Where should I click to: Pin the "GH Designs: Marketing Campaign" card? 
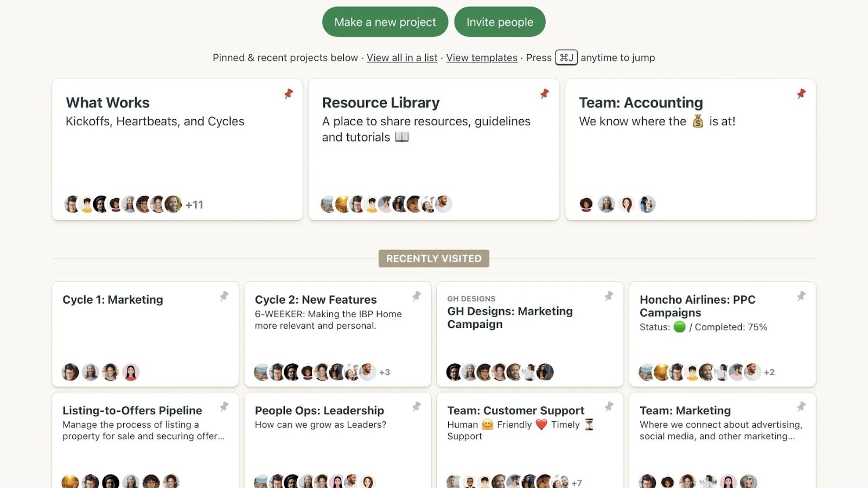pyautogui.click(x=608, y=296)
